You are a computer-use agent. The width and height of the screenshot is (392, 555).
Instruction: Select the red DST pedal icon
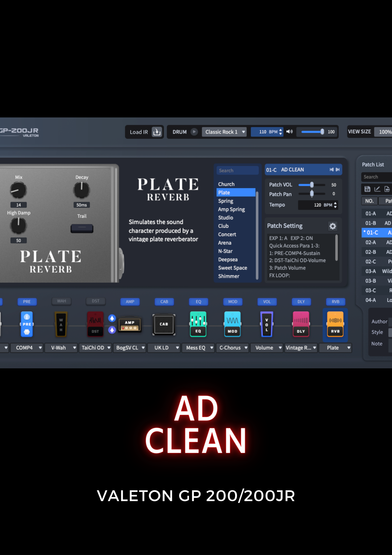coord(95,324)
